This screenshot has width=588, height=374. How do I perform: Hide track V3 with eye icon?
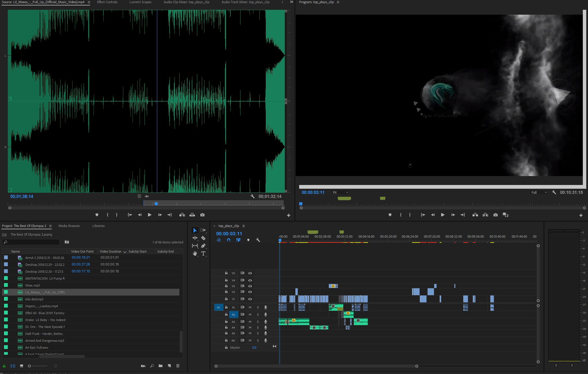coord(250,286)
